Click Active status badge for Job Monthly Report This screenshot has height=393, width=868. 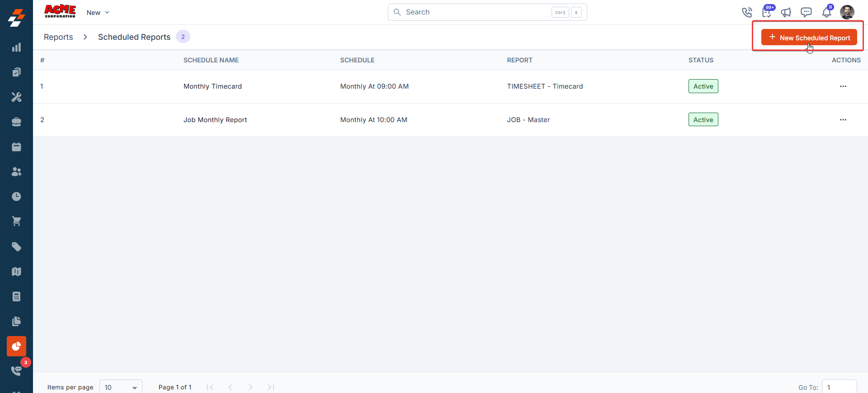click(x=703, y=120)
